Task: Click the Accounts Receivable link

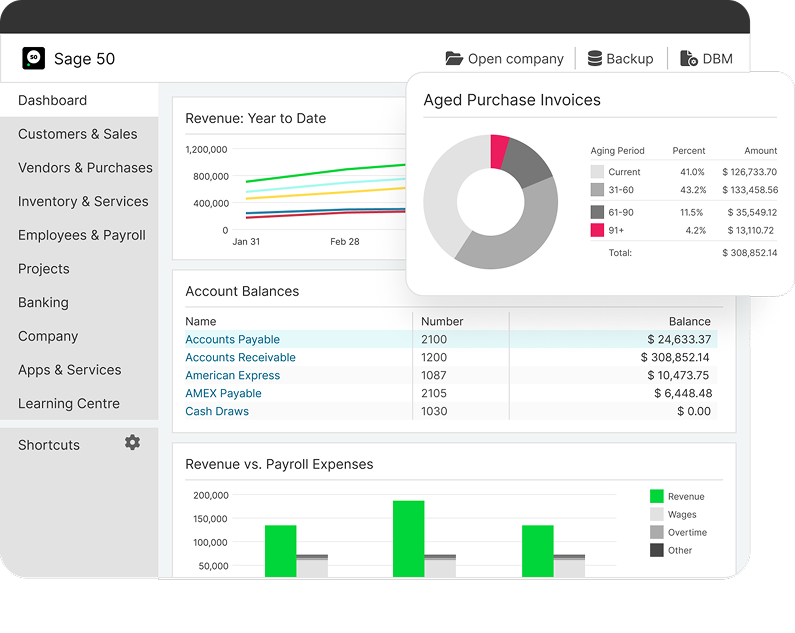Action: click(240, 357)
